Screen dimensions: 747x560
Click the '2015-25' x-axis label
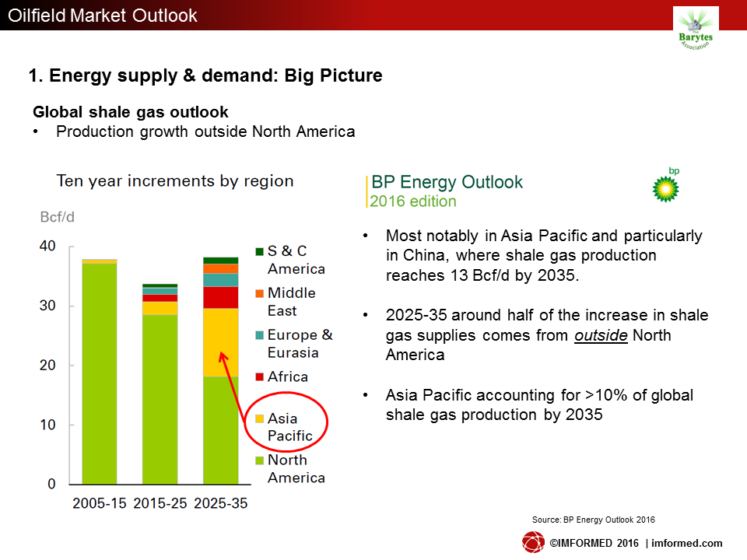[x=160, y=503]
